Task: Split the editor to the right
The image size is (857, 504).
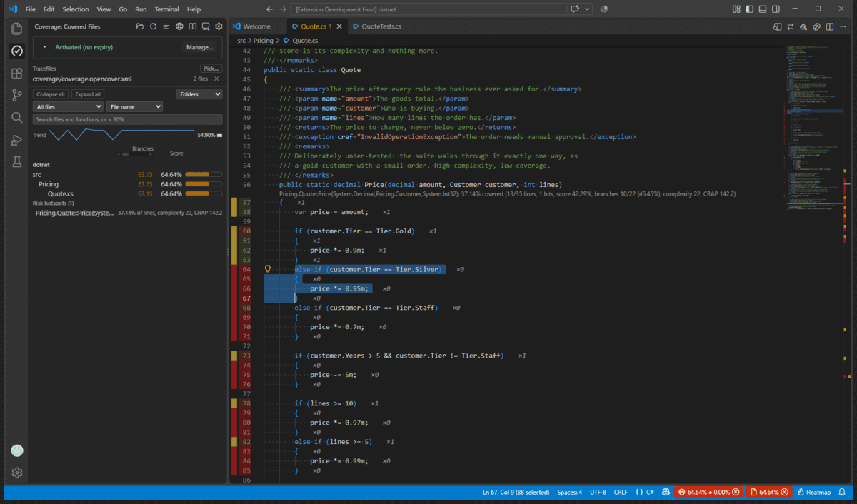Action: coord(829,26)
